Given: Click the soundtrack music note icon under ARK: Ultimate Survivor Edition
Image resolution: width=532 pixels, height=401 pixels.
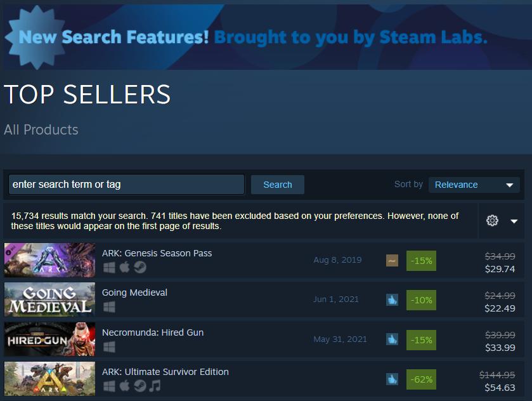Looking at the screenshot, I should tap(155, 386).
